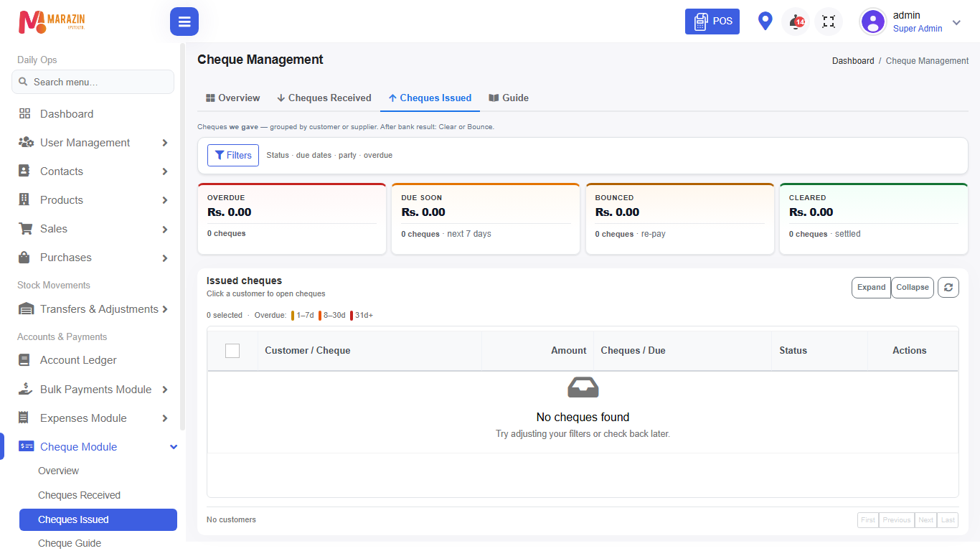Click the OVERDUE summary card
980x551 pixels.
click(x=292, y=219)
